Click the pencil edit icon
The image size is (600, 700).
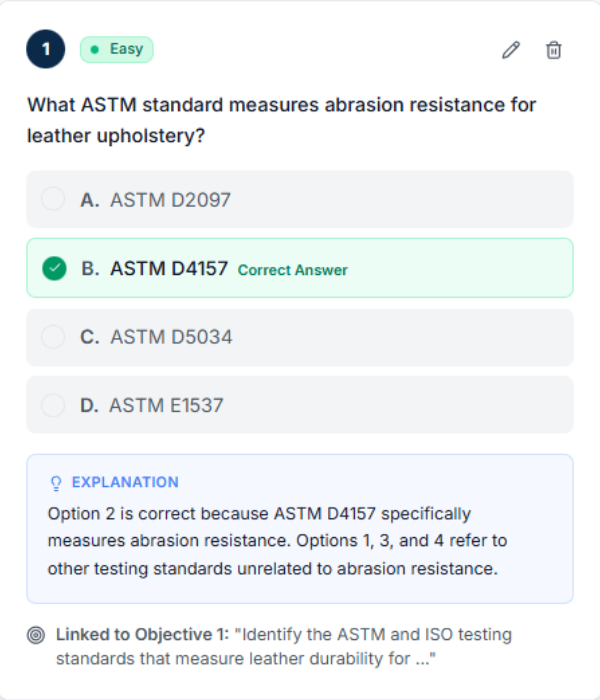point(511,50)
